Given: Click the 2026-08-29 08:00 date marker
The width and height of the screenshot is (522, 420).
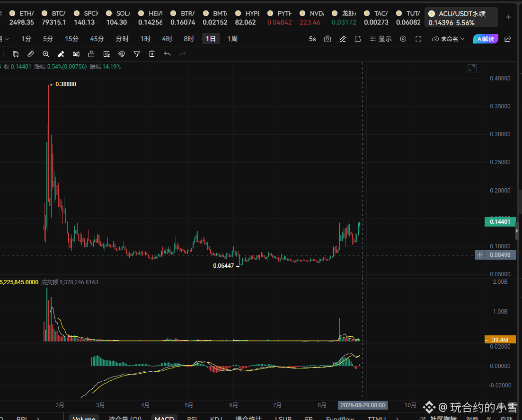Looking at the screenshot, I should click(x=363, y=405).
